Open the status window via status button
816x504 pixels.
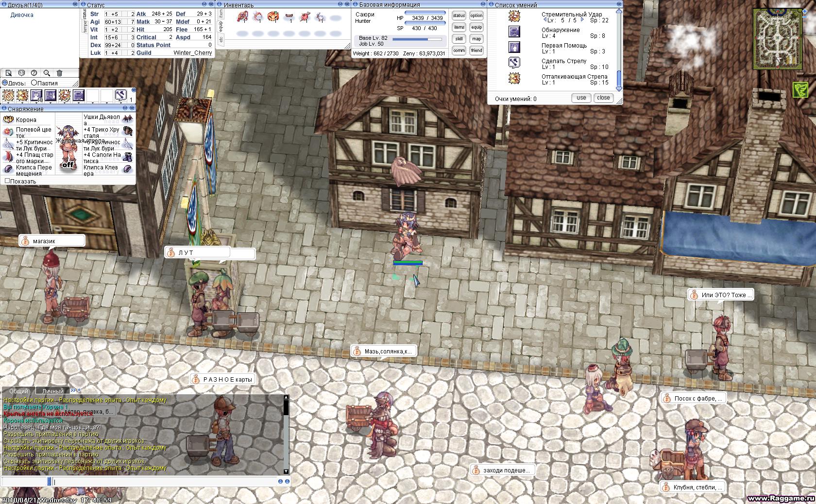[459, 16]
